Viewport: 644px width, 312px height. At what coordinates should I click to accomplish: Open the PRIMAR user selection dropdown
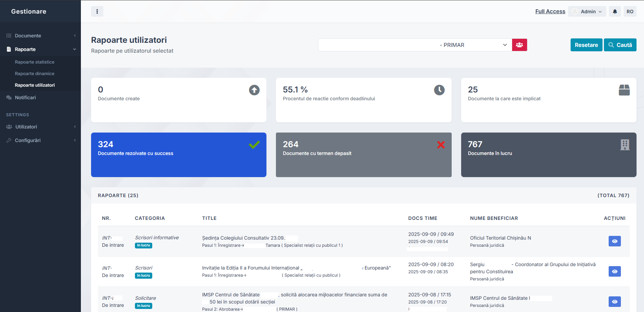[415, 45]
